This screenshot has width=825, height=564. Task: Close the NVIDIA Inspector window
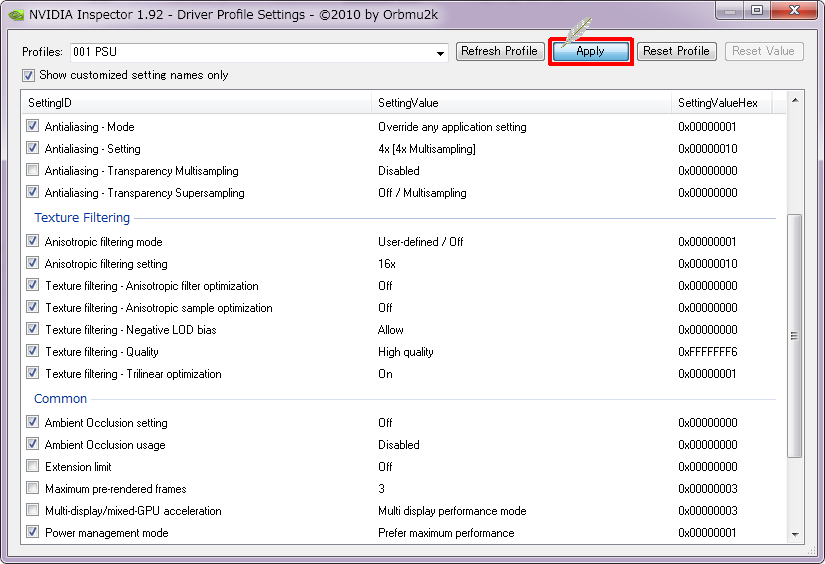(x=794, y=11)
